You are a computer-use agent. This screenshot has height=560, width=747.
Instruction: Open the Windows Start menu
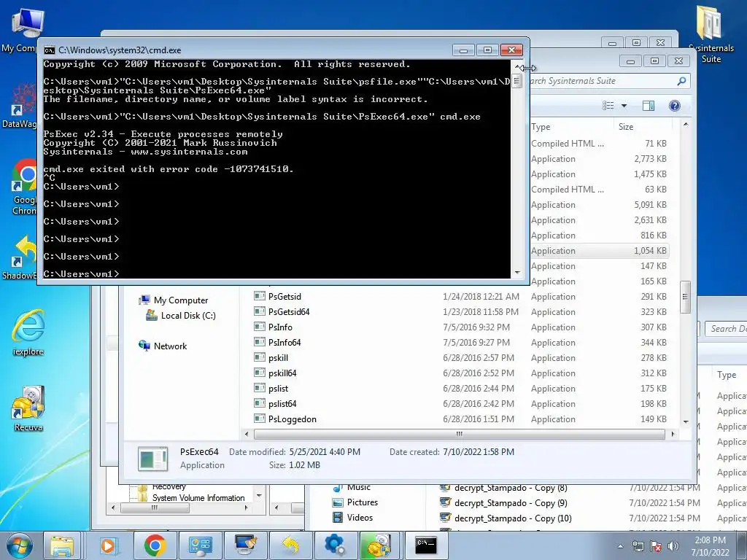pyautogui.click(x=19, y=545)
